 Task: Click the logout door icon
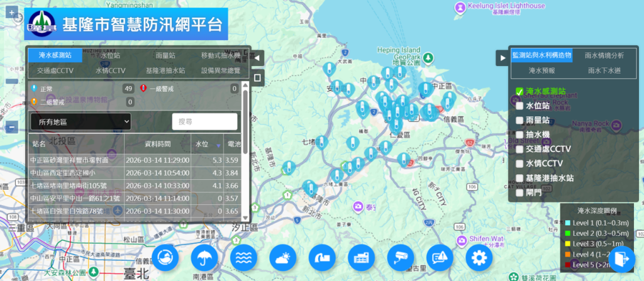[x=621, y=259]
